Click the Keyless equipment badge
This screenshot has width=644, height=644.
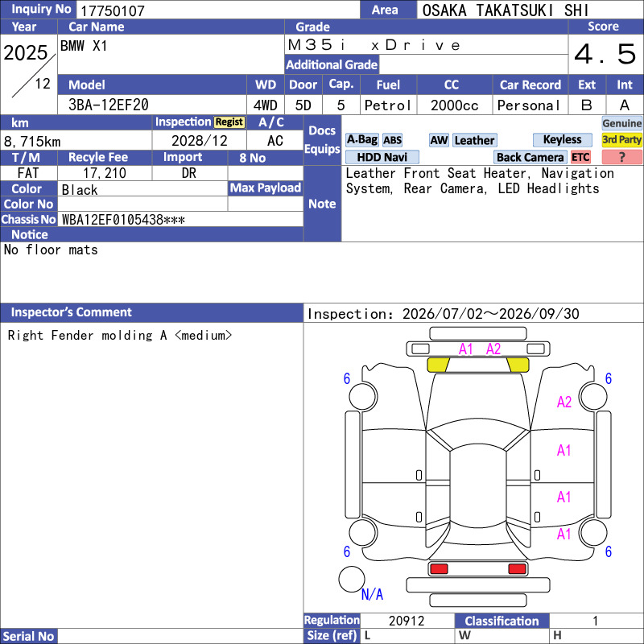click(x=562, y=140)
